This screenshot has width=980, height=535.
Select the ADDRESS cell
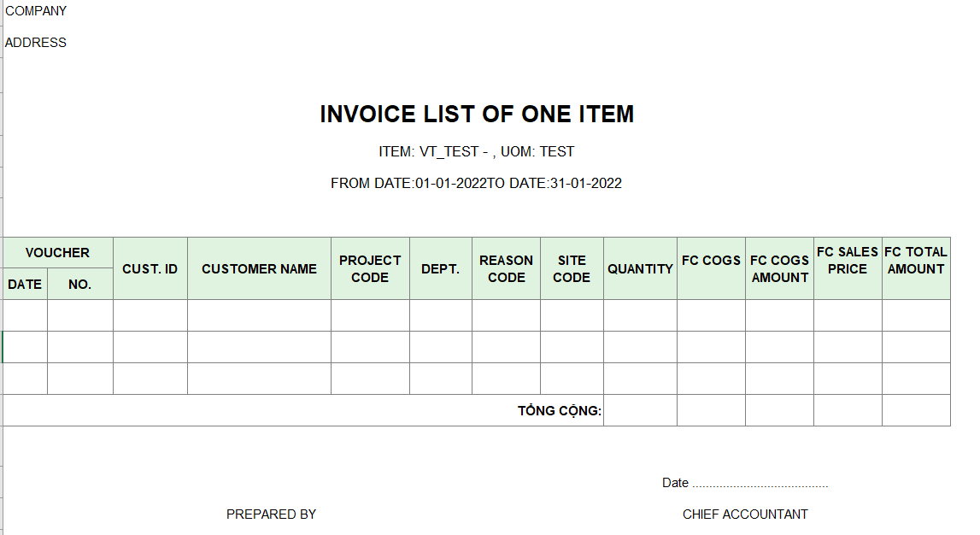click(36, 43)
